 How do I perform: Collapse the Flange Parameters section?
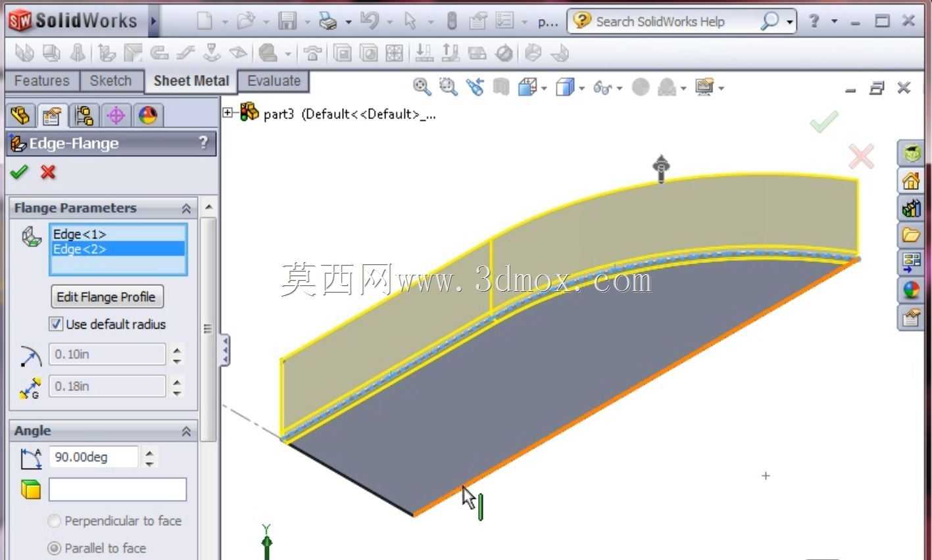click(x=186, y=208)
